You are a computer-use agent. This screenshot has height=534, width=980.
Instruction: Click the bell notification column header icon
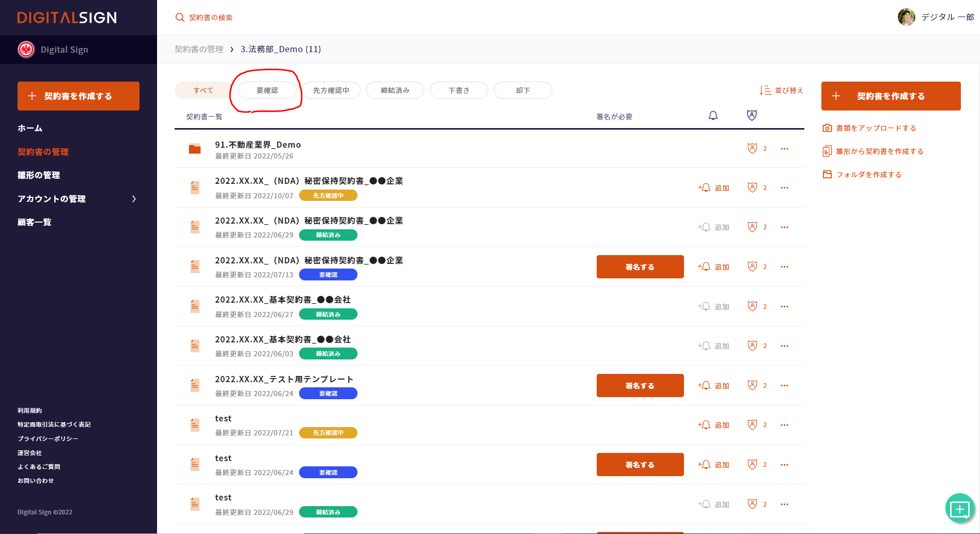tap(713, 116)
